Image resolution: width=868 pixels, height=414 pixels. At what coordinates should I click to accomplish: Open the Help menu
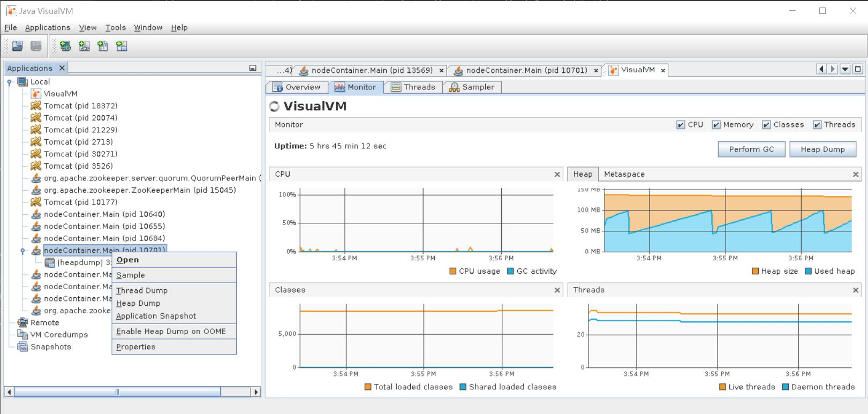click(x=179, y=27)
